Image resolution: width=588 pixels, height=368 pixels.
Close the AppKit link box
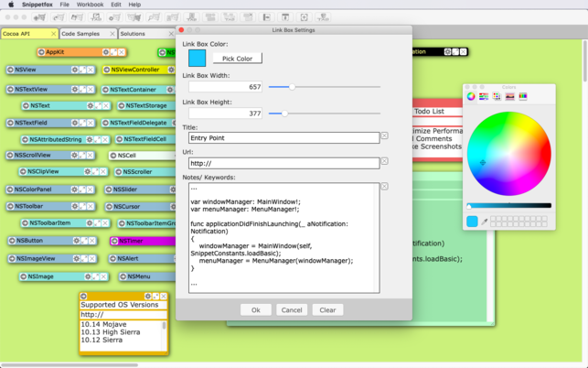122,52
